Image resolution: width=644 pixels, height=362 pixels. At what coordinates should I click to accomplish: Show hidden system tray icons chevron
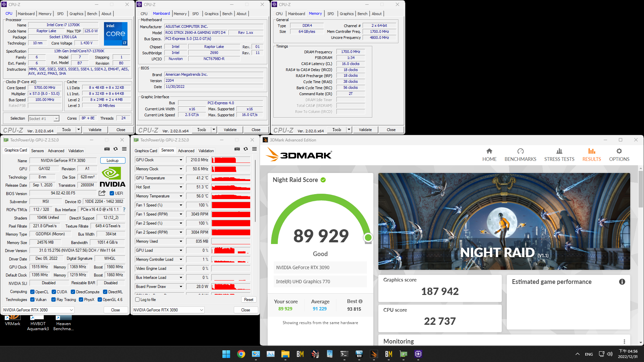tap(577, 354)
